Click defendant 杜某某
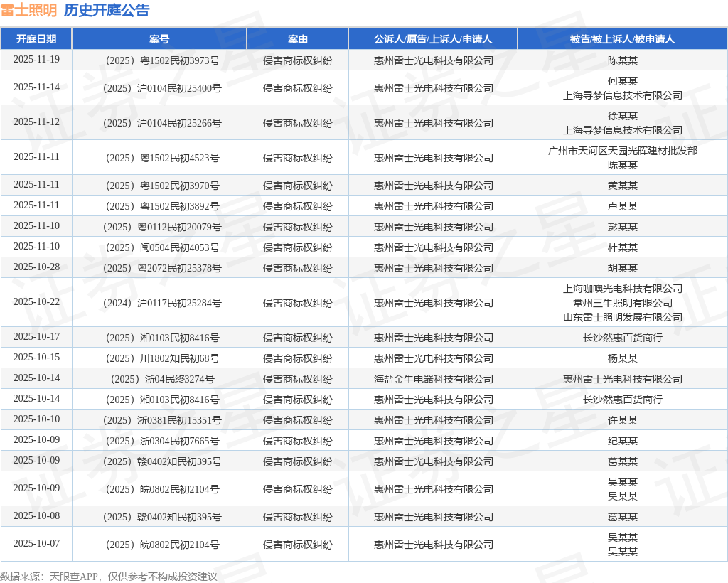The height and width of the screenshot is (583, 728). coord(623,247)
